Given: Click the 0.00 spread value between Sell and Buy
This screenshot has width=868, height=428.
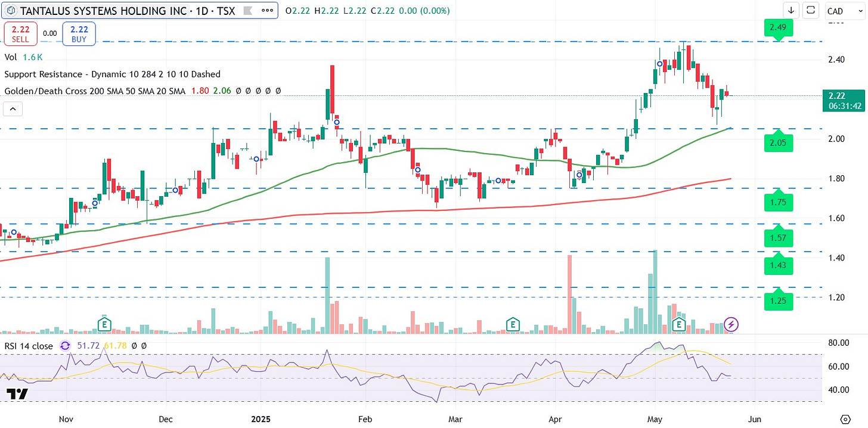Looking at the screenshot, I should pos(50,33).
